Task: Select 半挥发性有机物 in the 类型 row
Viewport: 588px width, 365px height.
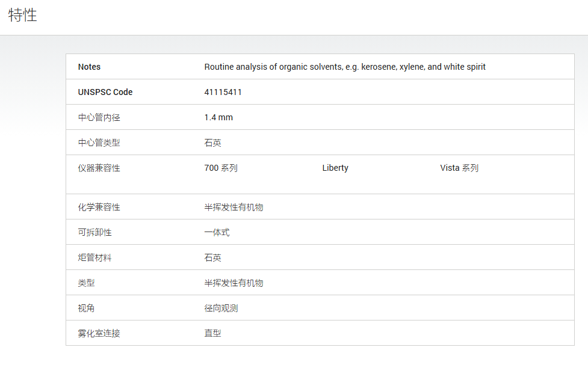Action: pos(234,283)
